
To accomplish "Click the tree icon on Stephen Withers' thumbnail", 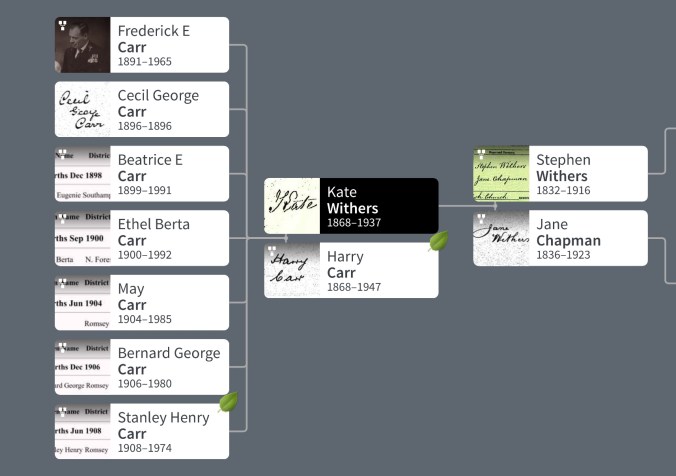I will 481,155.
